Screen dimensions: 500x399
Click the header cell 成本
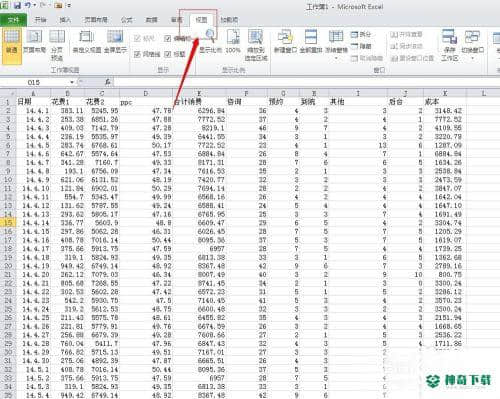point(445,102)
